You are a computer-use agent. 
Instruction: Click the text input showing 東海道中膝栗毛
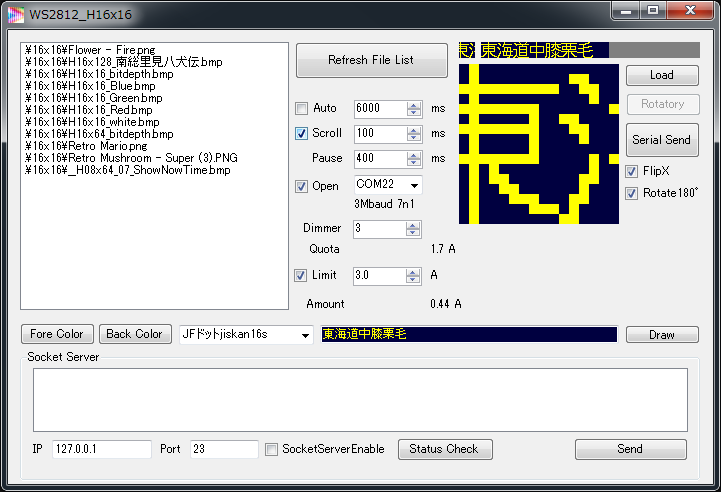click(469, 334)
